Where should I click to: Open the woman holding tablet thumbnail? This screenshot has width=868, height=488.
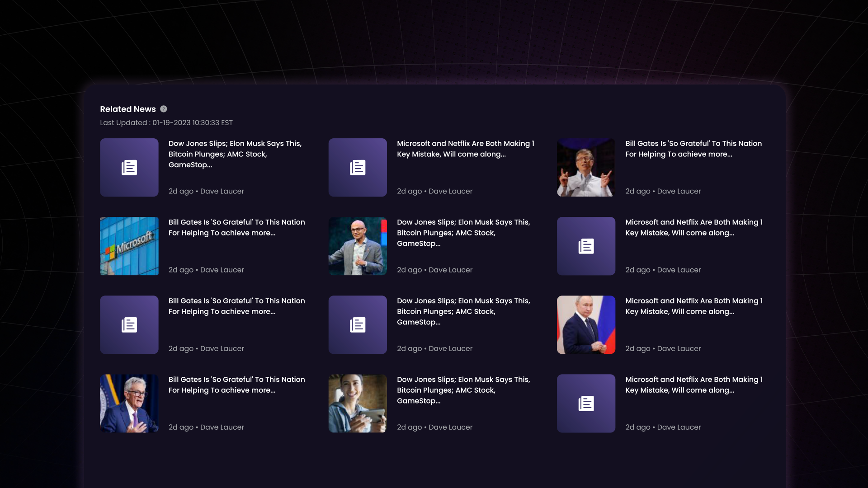tap(358, 404)
